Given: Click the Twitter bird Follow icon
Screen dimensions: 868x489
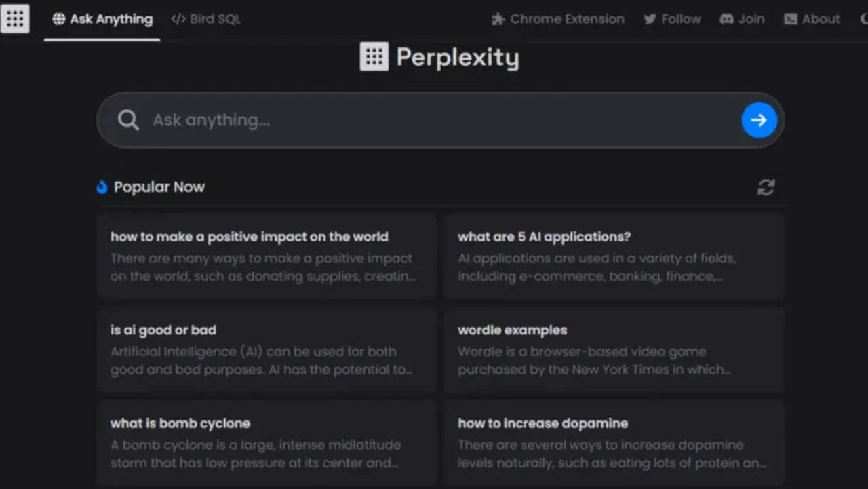Looking at the screenshot, I should [x=650, y=19].
